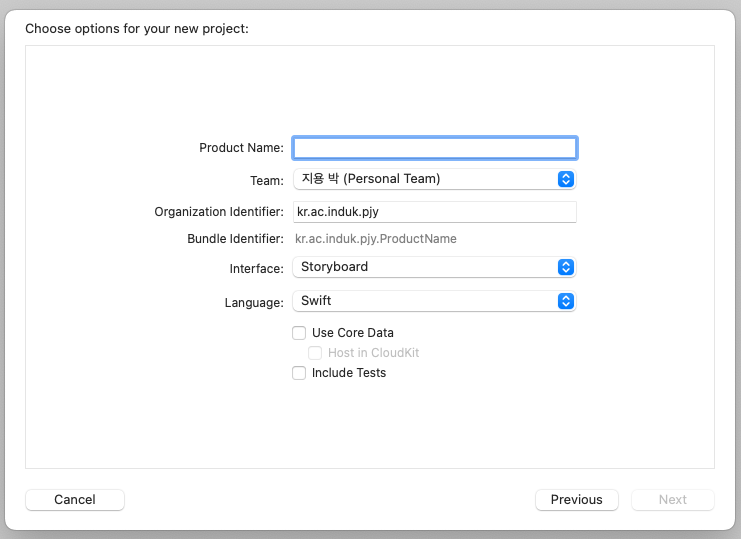Focus the empty Product Name field
The image size is (741, 539).
point(435,148)
